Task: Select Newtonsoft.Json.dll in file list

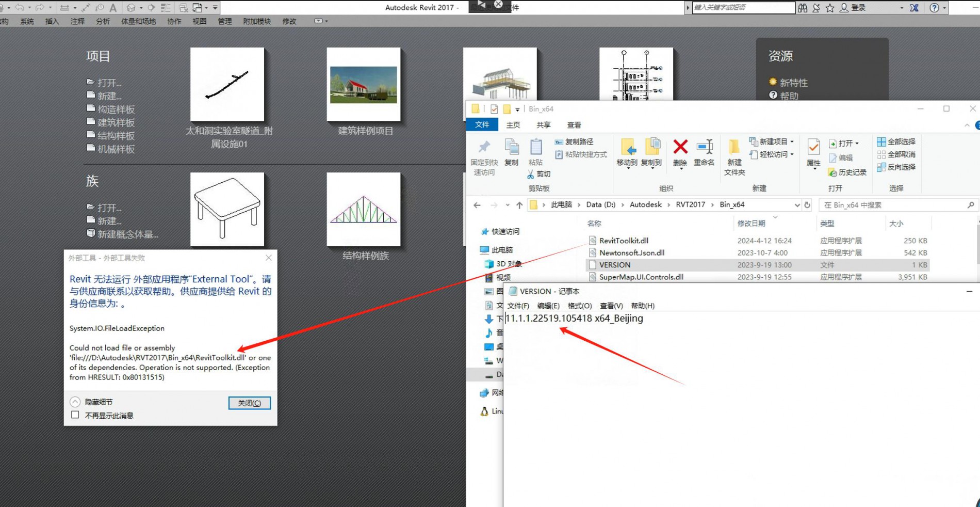Action: pos(632,252)
